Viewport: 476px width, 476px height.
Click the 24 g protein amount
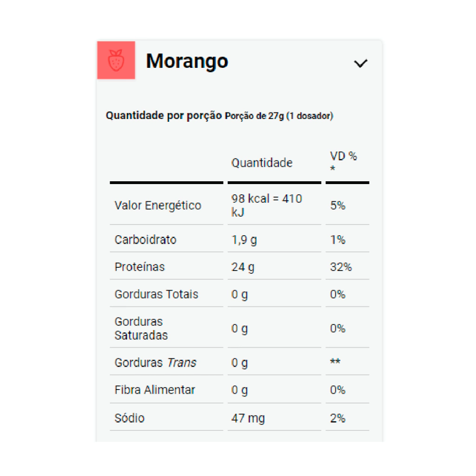[243, 267]
